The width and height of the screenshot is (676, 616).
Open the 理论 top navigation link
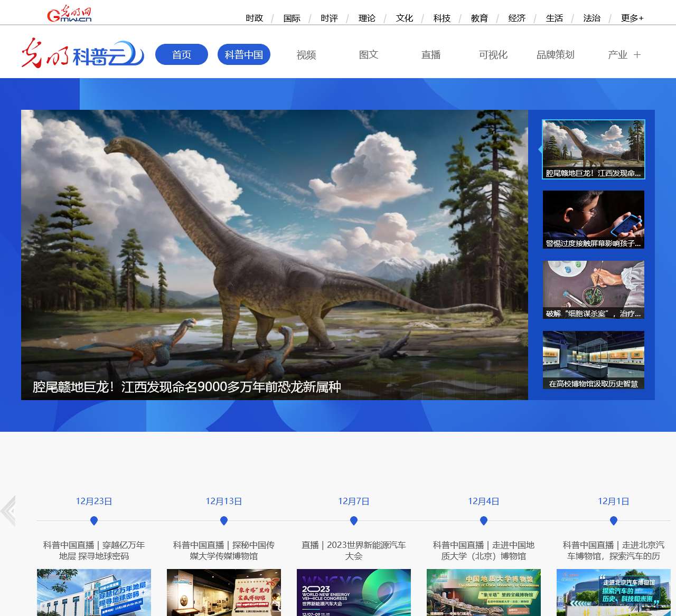(367, 18)
